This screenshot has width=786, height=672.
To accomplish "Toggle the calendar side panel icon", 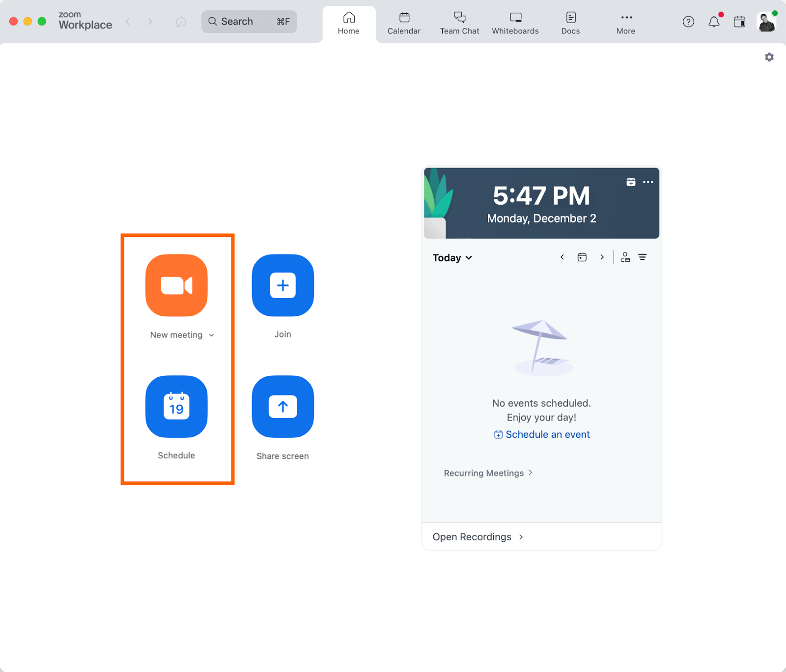I will [x=739, y=22].
